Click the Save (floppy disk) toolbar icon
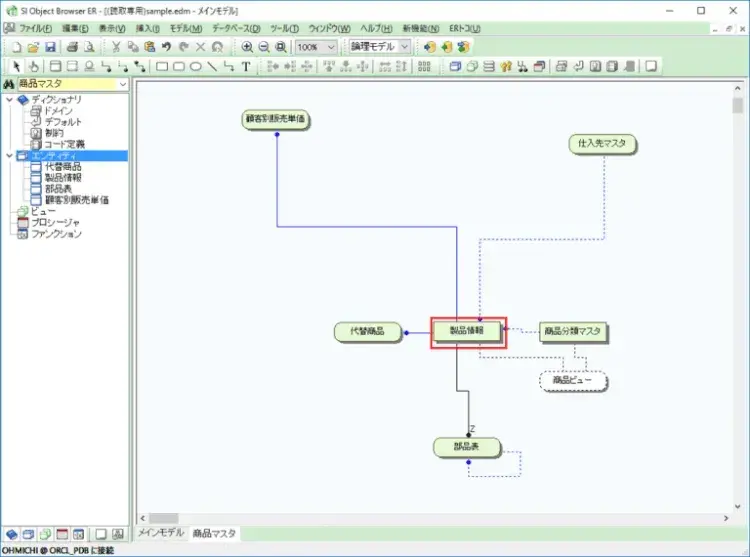Image resolution: width=750 pixels, height=557 pixels. [50, 47]
